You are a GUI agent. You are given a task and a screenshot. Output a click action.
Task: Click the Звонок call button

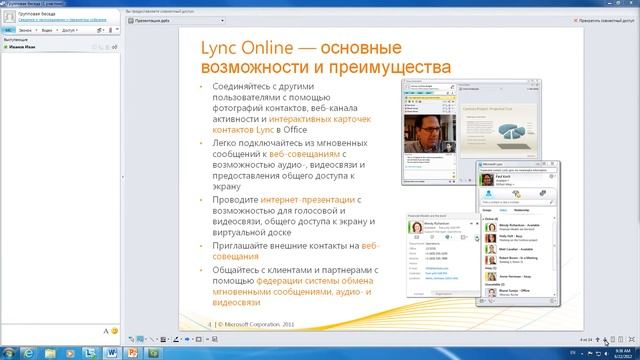25,30
